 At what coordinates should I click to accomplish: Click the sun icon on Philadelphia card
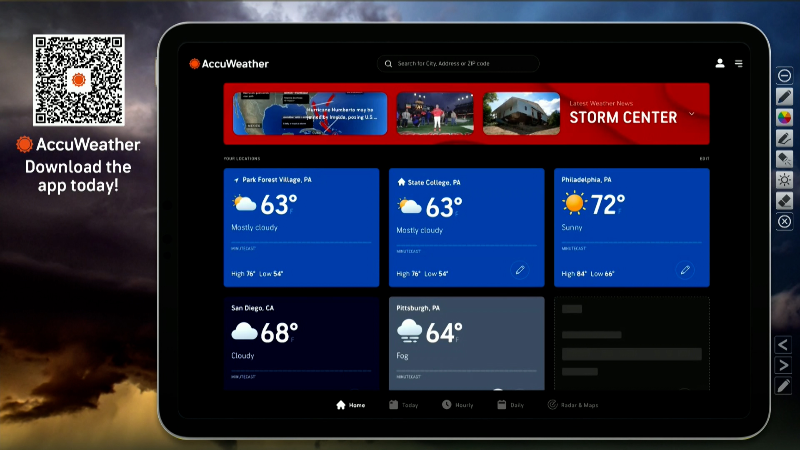point(574,203)
